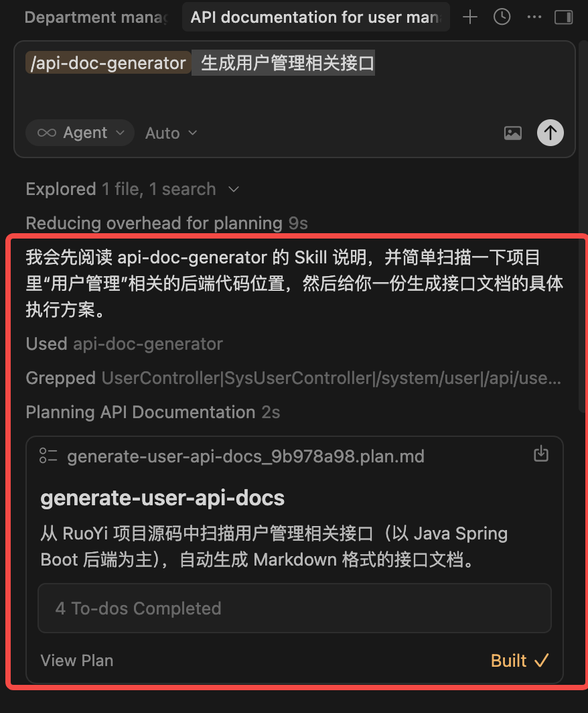Expand the Explored 1 file, 1 search section

(132, 189)
